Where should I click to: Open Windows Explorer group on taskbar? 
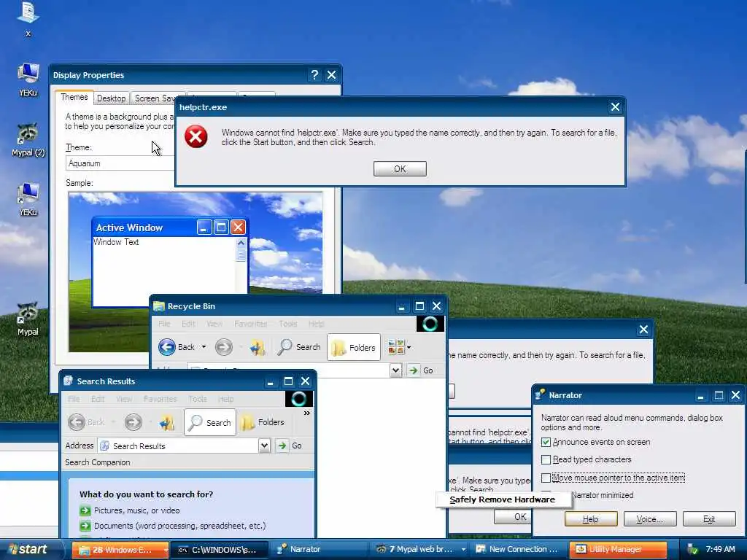(x=120, y=550)
